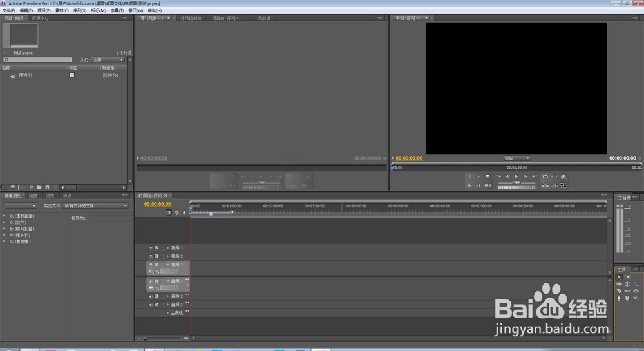The width and height of the screenshot is (644, 351).
Task: Set Out point in program monitor
Action: (478, 176)
